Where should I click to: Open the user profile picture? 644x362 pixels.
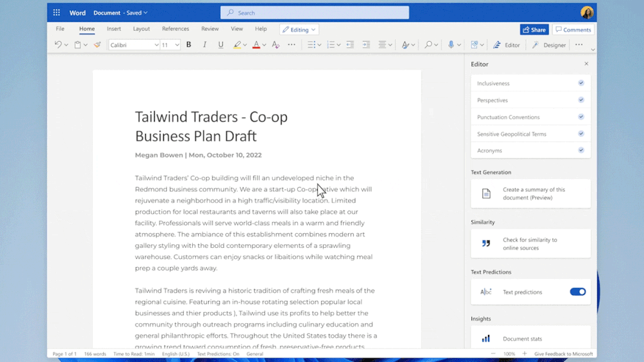tap(587, 13)
